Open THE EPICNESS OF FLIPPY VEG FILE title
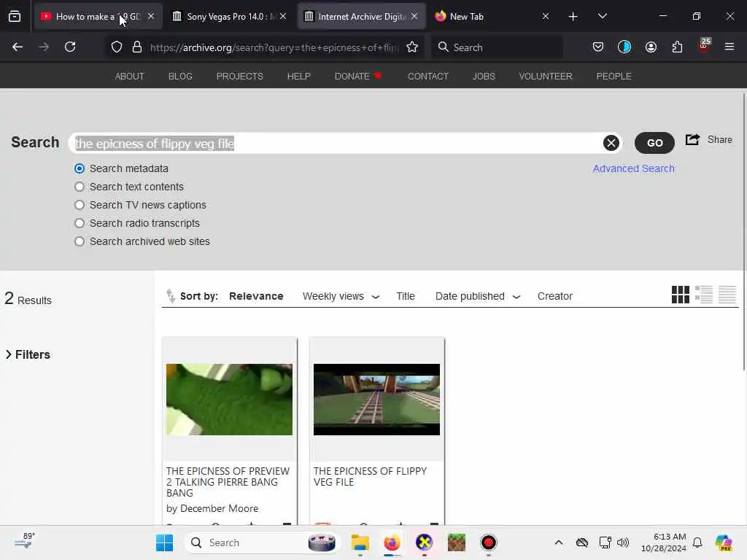This screenshot has height=560, width=747. pos(370,477)
